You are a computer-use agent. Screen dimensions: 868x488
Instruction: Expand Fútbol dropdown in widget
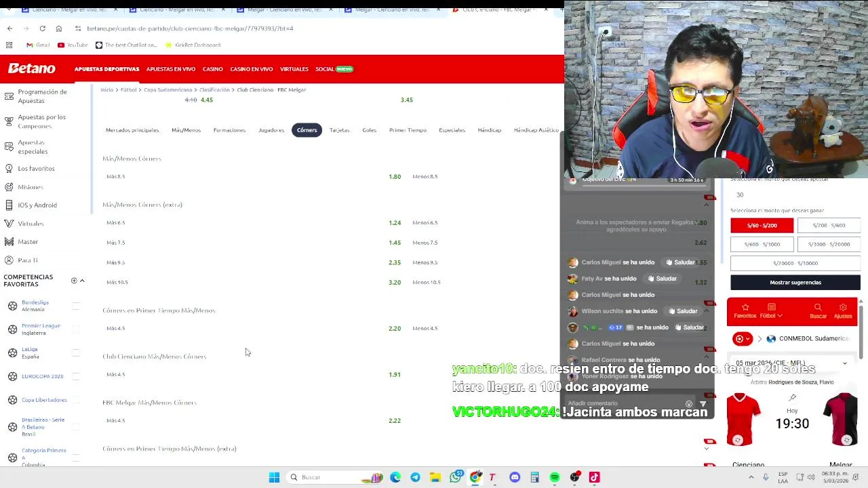[770, 316]
